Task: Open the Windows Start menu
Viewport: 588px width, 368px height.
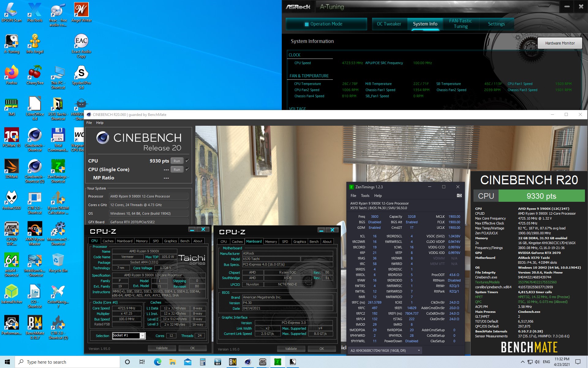Action: point(7,362)
